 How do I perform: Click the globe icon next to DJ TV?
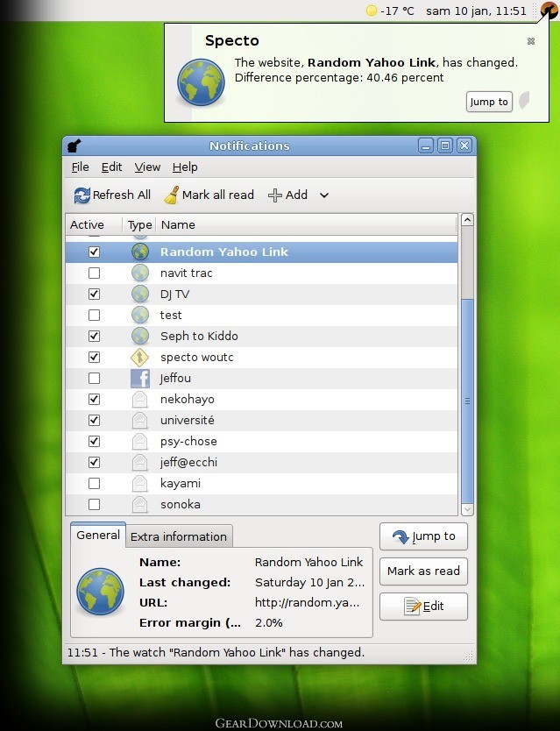(x=140, y=294)
